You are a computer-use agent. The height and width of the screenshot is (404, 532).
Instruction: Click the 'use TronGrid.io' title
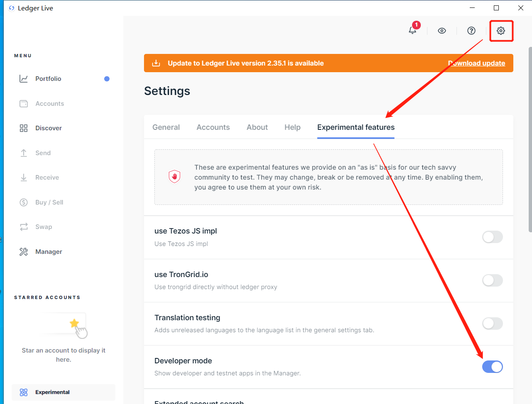click(x=181, y=275)
